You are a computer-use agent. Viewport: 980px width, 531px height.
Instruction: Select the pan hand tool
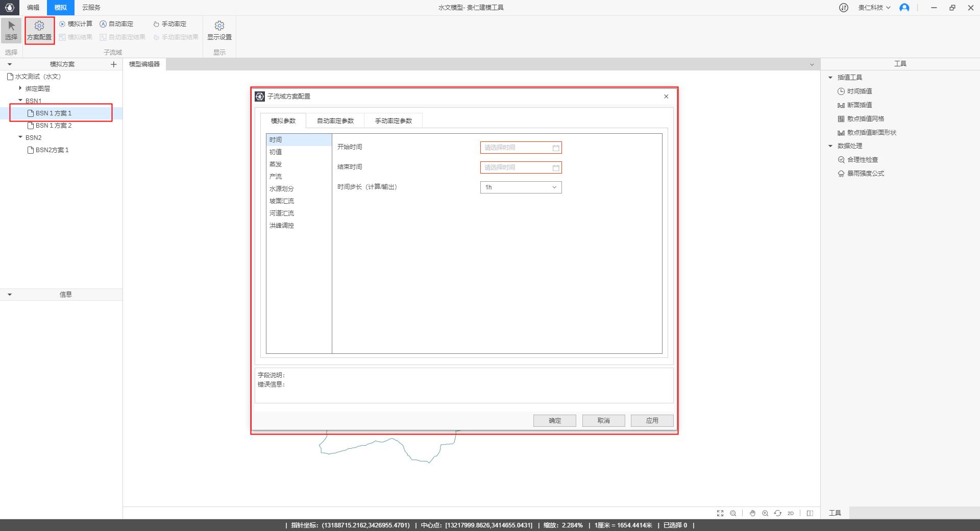(752, 513)
